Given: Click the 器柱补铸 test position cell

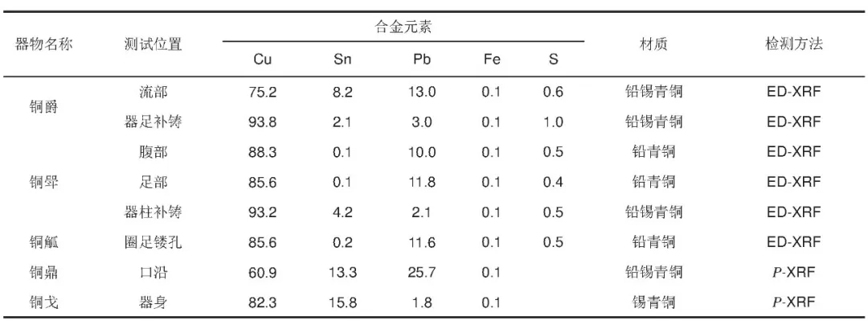Looking at the screenshot, I should click(154, 212).
